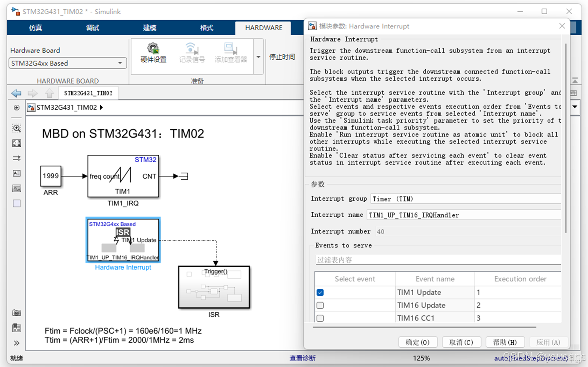Navigate forward with the right arrow
The image size is (588, 367).
point(32,93)
